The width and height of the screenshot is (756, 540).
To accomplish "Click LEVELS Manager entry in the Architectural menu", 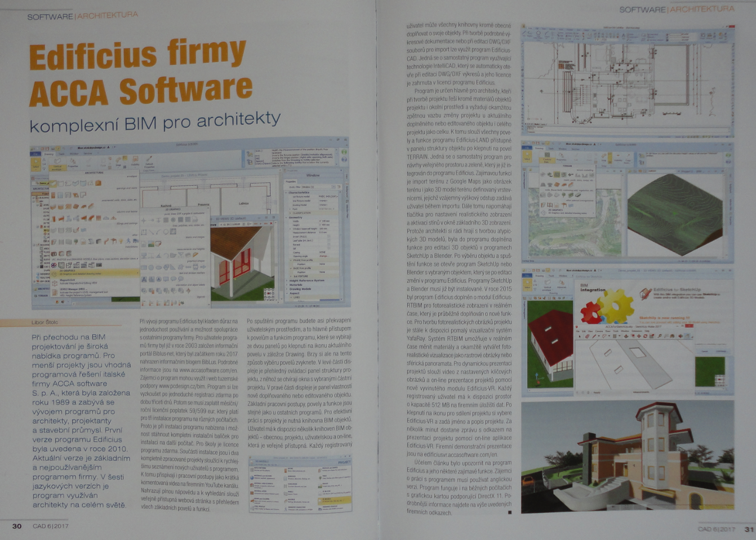I will (x=95, y=292).
